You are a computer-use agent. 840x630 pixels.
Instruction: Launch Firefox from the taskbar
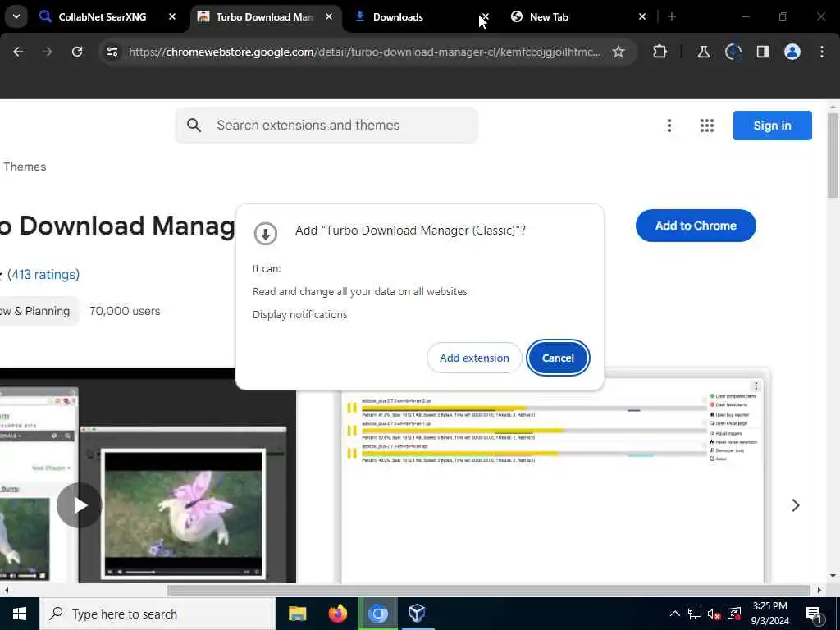point(337,614)
